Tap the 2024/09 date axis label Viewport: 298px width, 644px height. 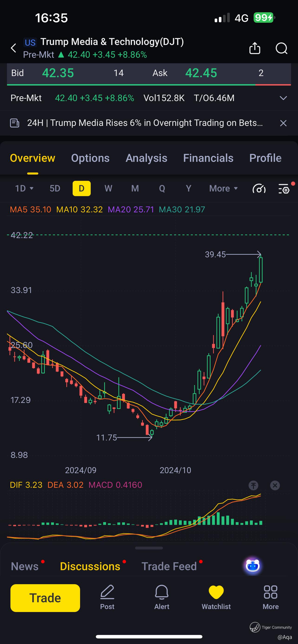[x=81, y=470]
